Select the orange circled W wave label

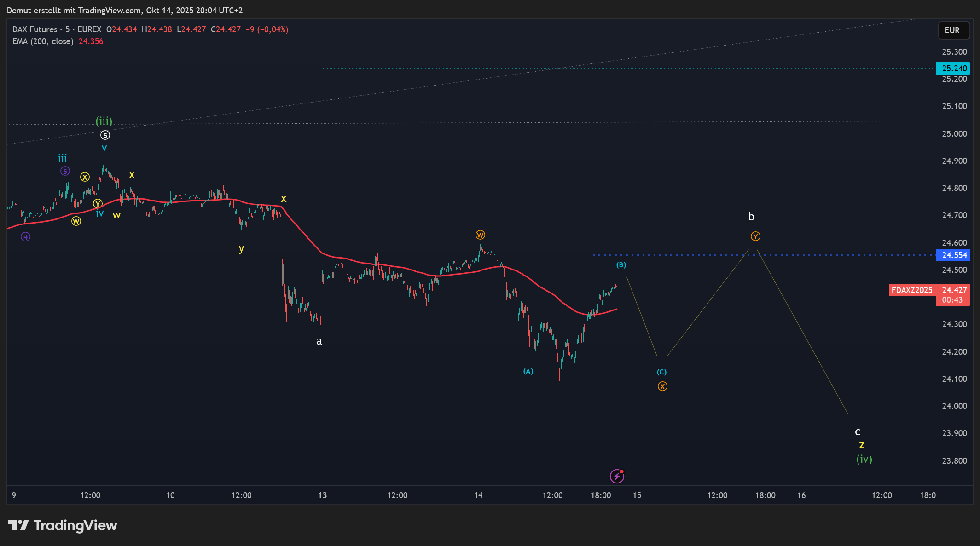[x=480, y=235]
